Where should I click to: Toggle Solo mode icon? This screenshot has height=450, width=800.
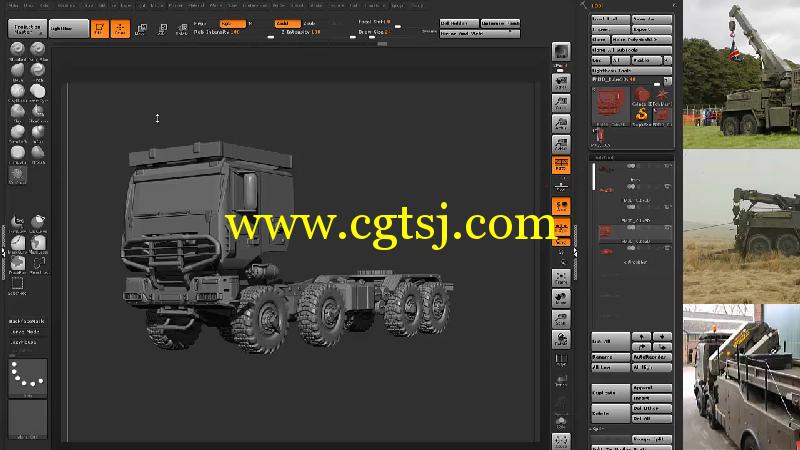click(561, 421)
